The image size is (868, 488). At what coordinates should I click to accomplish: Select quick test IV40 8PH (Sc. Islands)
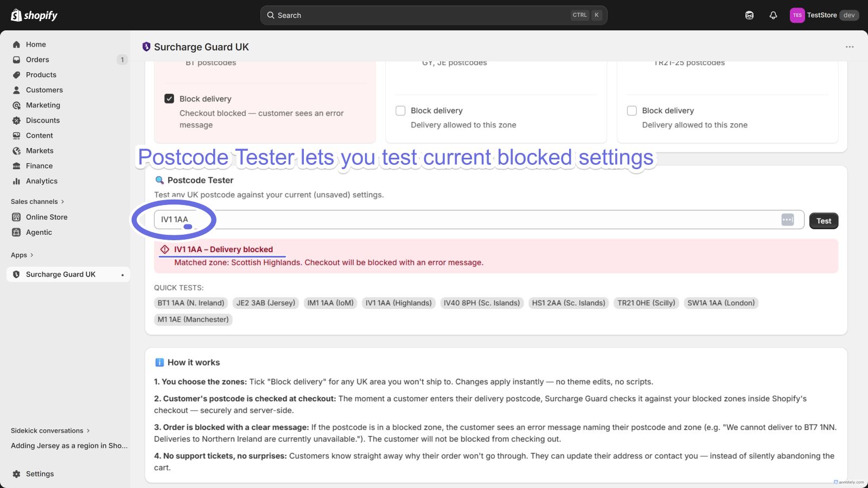tap(482, 303)
